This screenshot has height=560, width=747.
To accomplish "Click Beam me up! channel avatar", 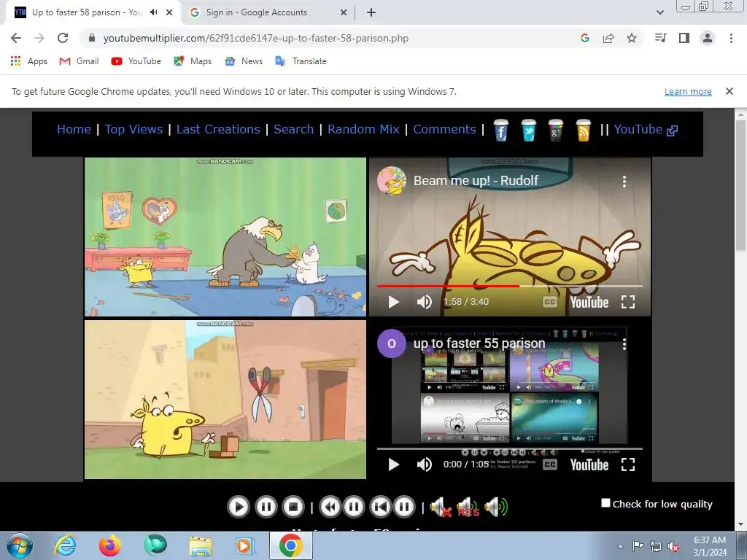I will coord(392,181).
